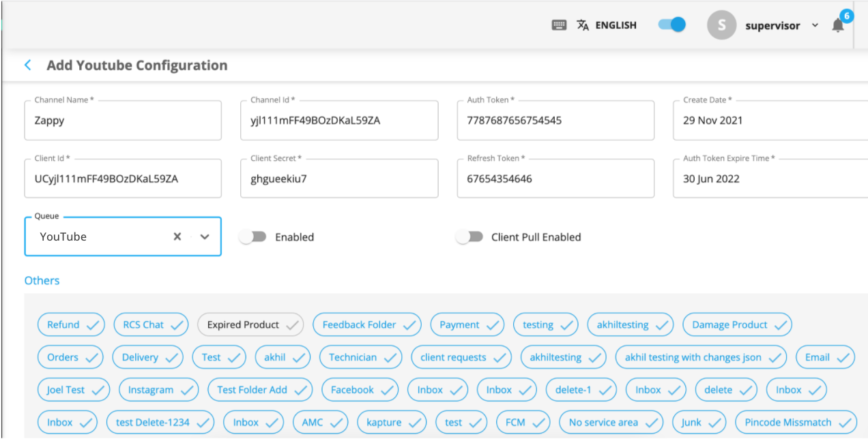Screen dimensions: 868x439
Task: Expand the Queue dropdown arrow
Action: [205, 237]
